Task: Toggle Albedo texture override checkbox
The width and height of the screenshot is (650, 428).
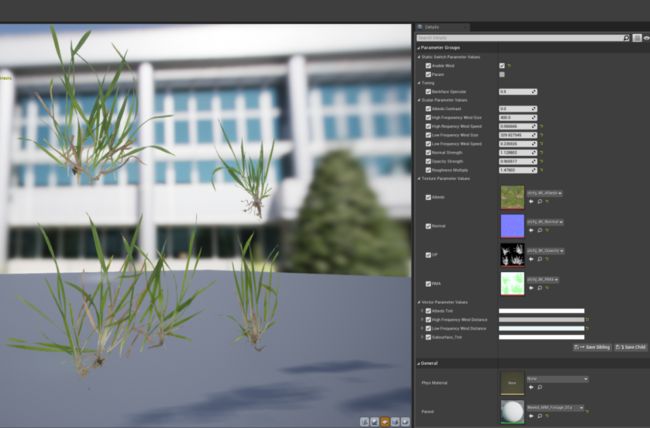Action: [428, 197]
